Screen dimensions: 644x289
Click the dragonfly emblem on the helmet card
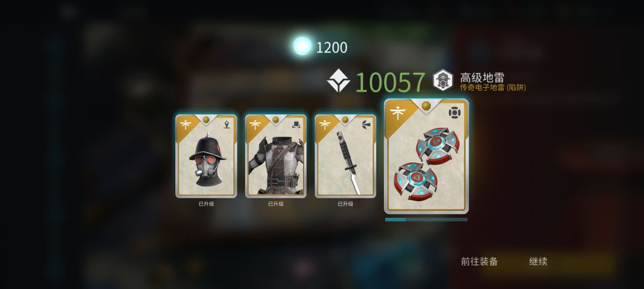[x=185, y=124]
